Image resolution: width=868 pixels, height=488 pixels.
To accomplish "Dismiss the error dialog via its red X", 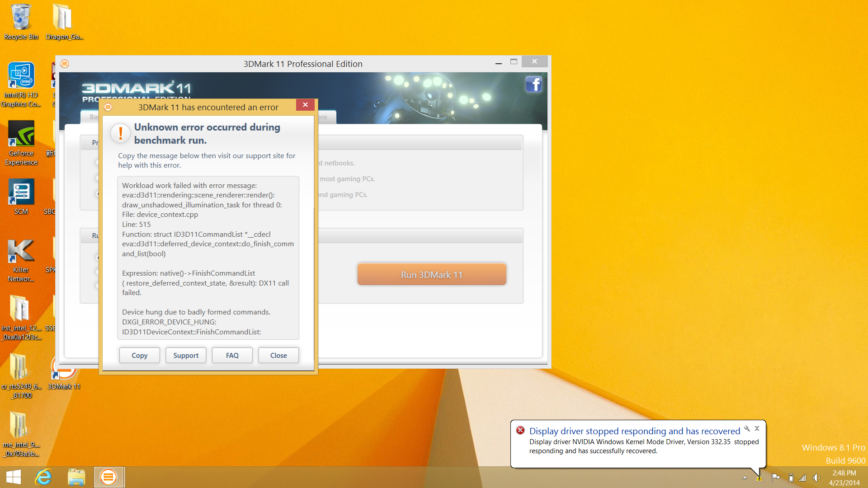I will [x=305, y=105].
